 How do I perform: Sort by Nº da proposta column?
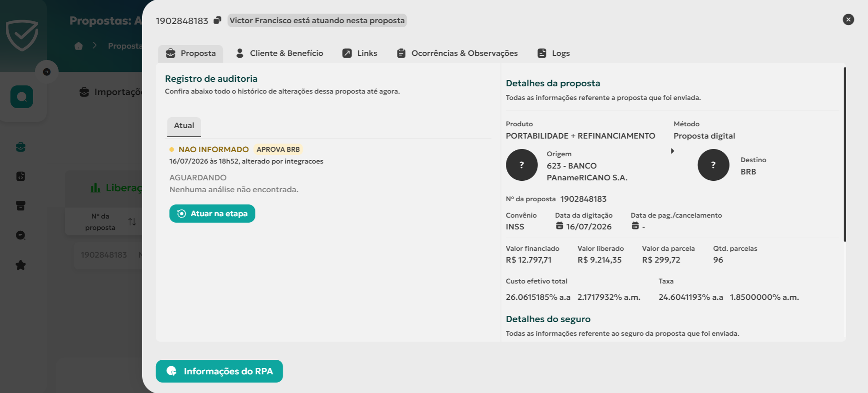point(132,222)
